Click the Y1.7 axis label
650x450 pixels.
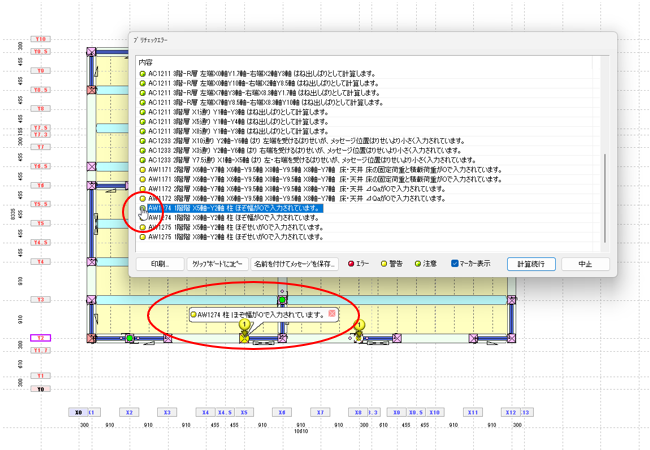pos(41,350)
